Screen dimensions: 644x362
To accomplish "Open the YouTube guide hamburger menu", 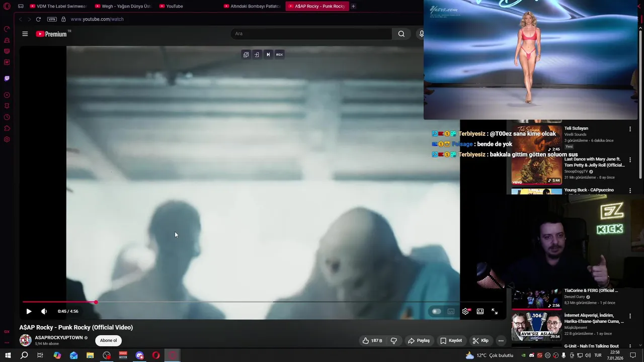I will [x=25, y=34].
